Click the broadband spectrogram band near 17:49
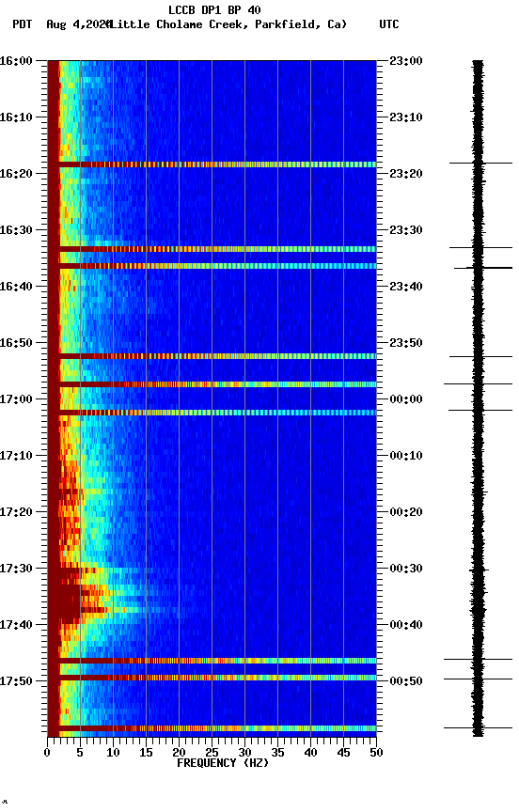 212,678
